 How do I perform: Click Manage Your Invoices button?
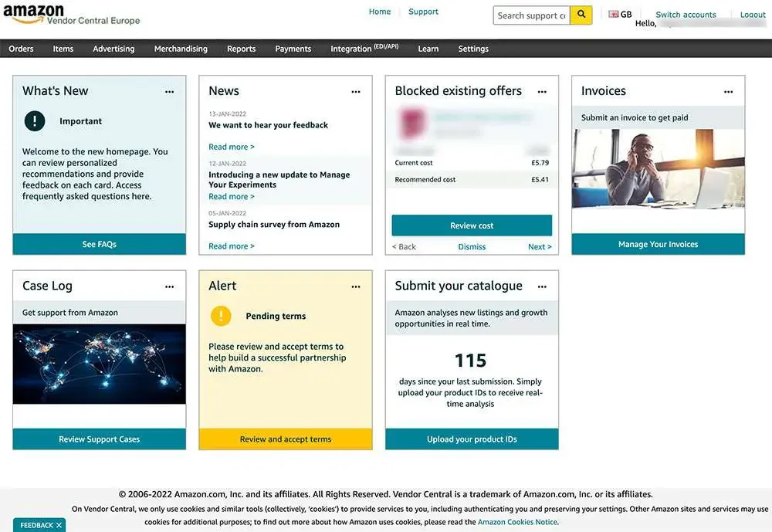[x=658, y=244]
